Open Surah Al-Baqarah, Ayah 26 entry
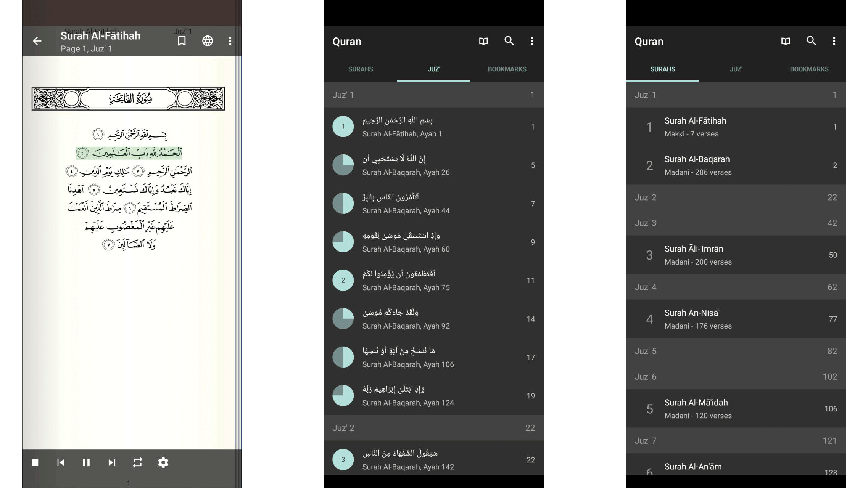 (x=434, y=165)
